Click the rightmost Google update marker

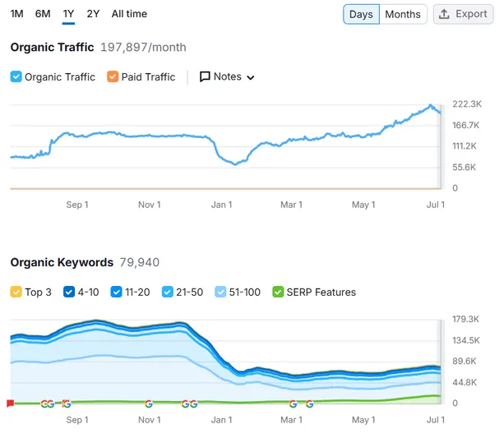(309, 403)
